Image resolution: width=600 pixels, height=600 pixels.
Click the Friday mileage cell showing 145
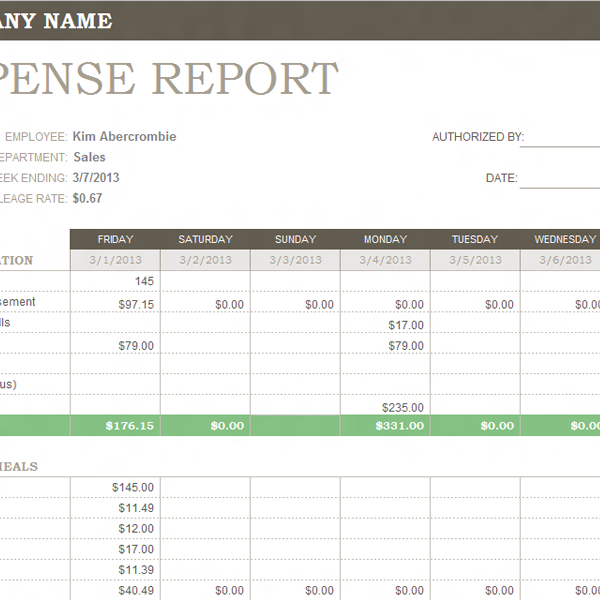(115, 281)
